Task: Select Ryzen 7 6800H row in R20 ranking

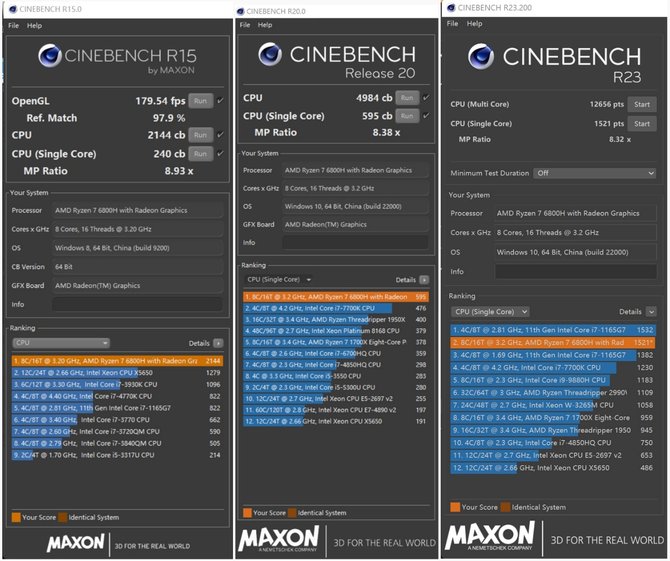Action: (x=336, y=297)
